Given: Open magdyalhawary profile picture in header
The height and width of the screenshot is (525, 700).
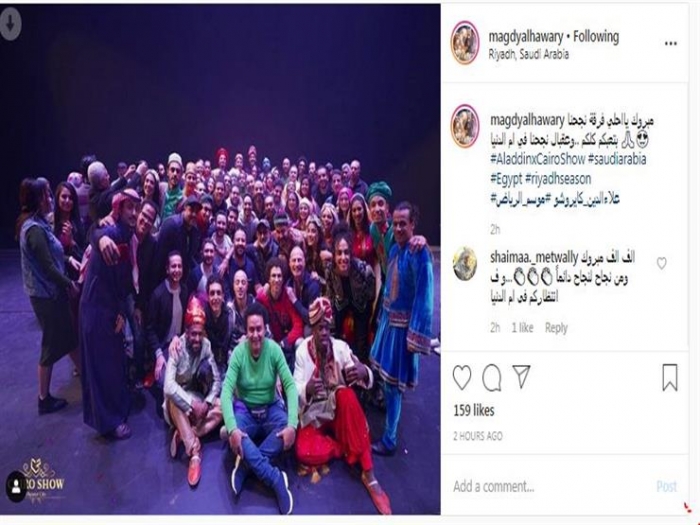Looking at the screenshot, I should coord(465,43).
